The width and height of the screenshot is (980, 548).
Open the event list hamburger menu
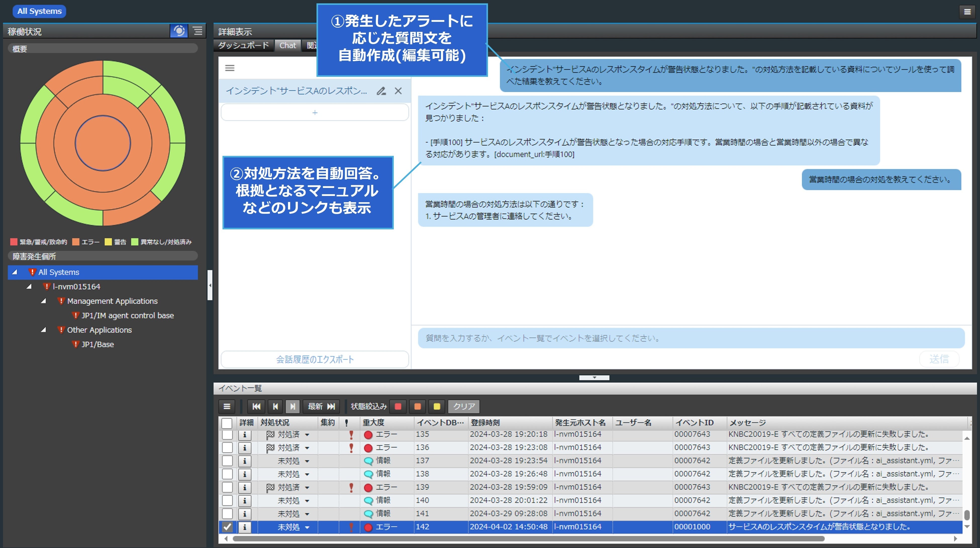tap(227, 406)
